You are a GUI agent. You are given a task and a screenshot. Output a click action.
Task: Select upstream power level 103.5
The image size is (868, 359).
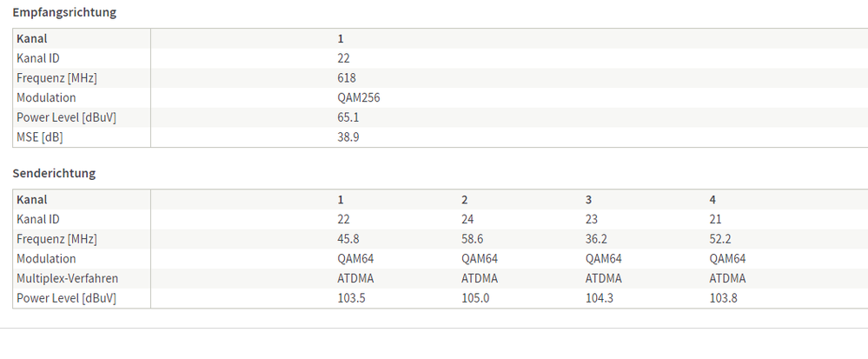pos(352,298)
